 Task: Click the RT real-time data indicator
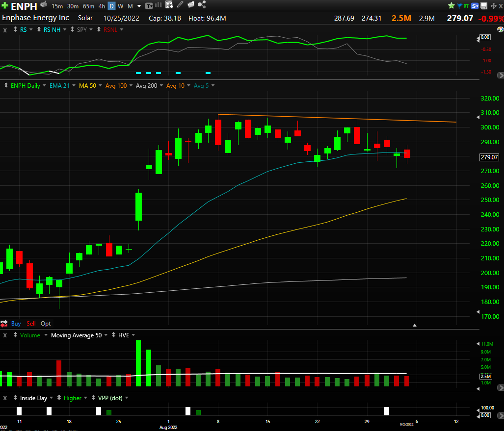466,6
